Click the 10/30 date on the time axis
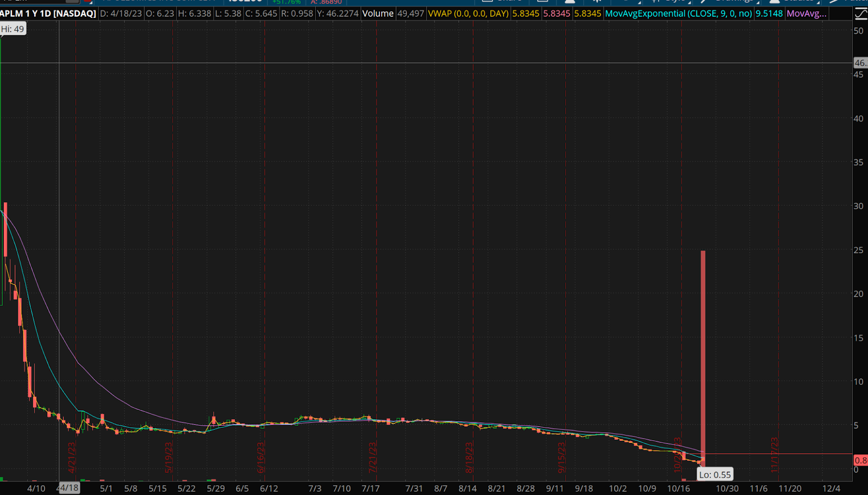The image size is (868, 495). click(x=727, y=488)
